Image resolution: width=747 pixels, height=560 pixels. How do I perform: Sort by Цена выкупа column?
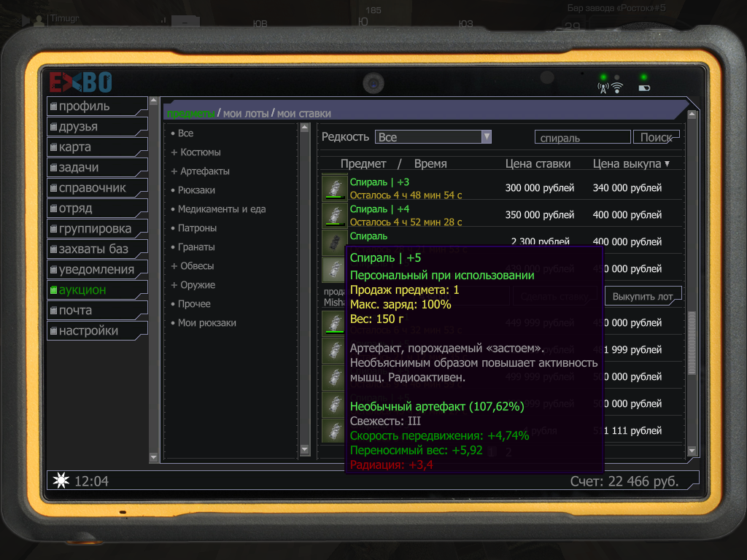coord(631,164)
